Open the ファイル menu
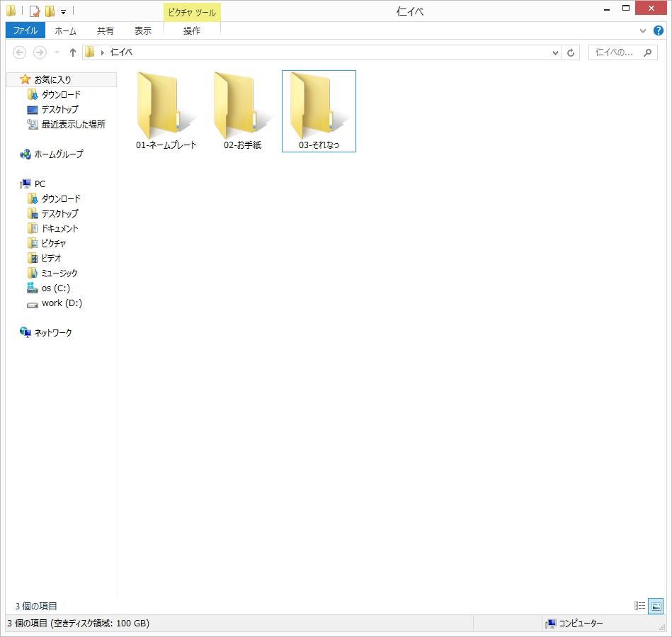The image size is (672, 637). (x=25, y=30)
